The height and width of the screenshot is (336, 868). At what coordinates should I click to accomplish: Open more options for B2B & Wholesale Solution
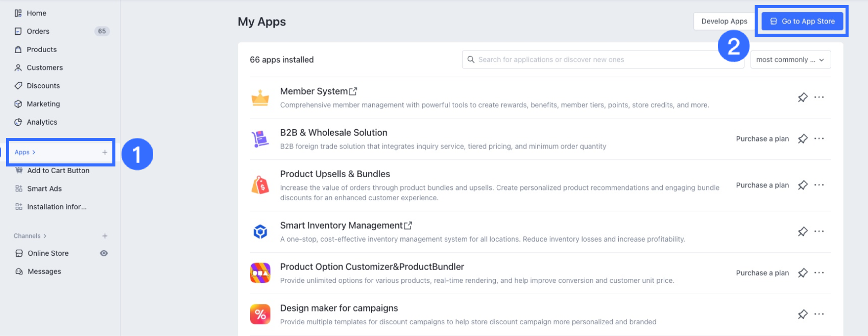[819, 139]
